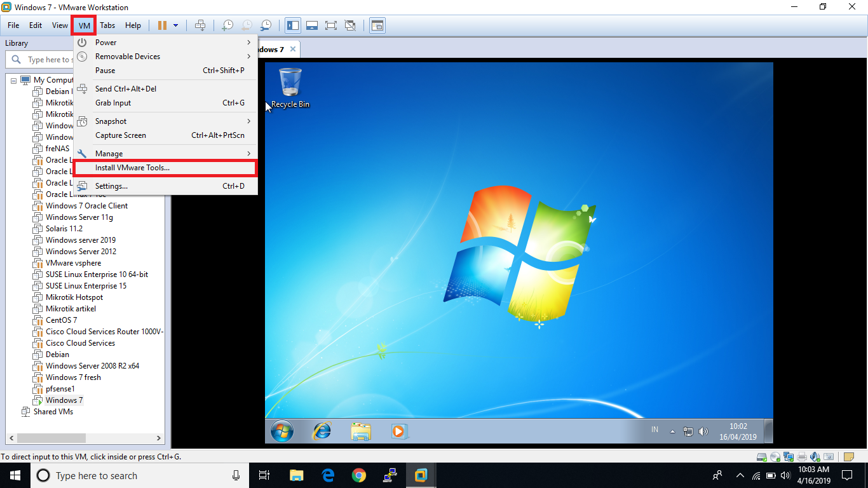The image size is (868, 488).
Task: Take a snapshot using toolbar clock-plus icon
Action: tap(227, 25)
